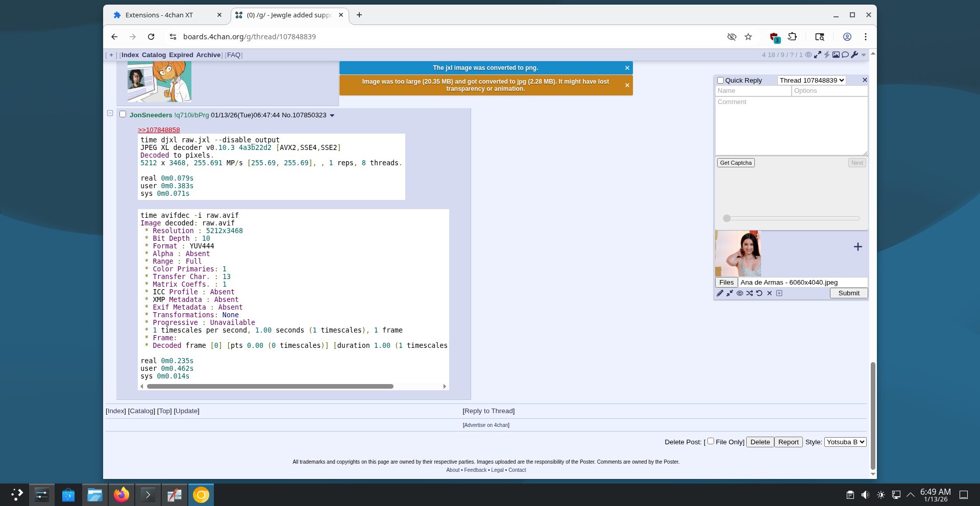Click the captcha slider handle
Image resolution: width=980 pixels, height=506 pixels.
[727, 218]
